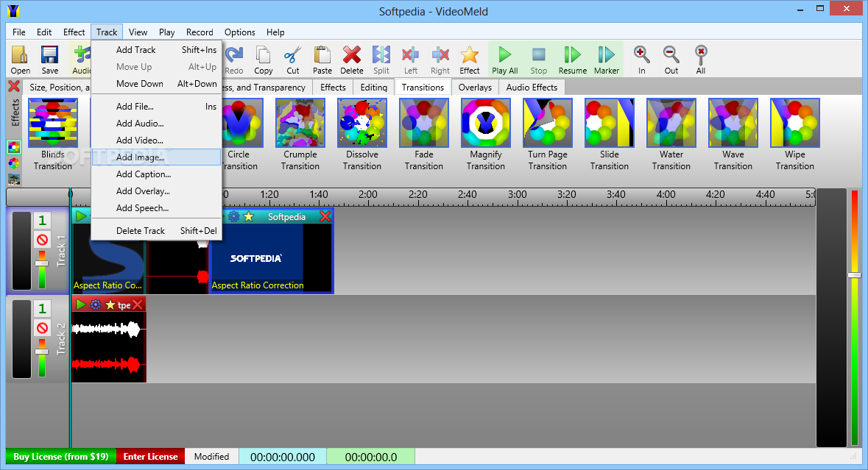Copy selection with the Copy icon

click(x=264, y=60)
